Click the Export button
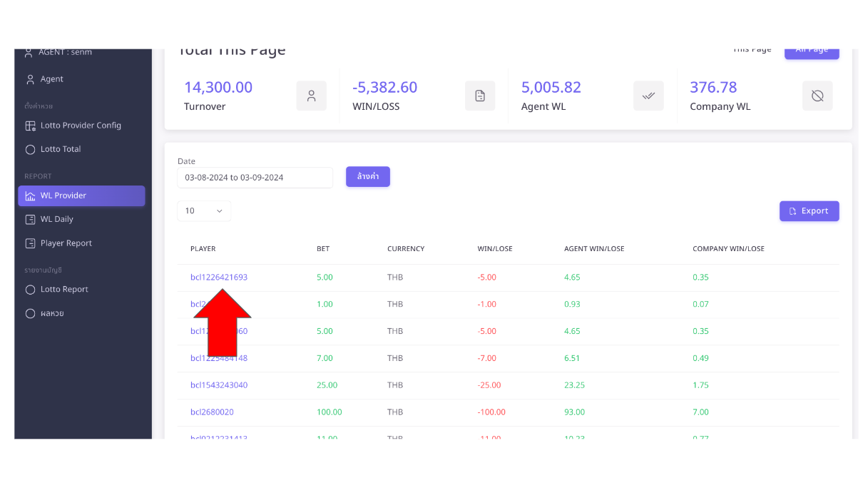 [x=809, y=211]
